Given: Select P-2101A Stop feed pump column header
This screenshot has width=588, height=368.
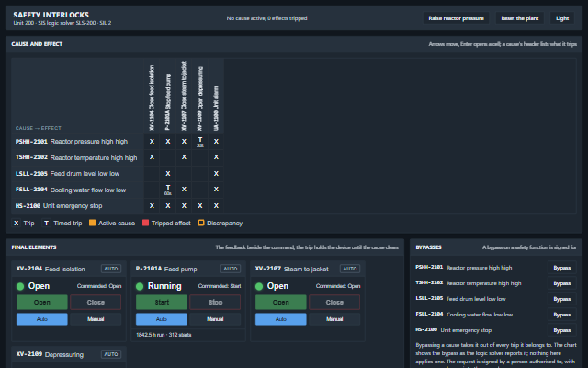Looking at the screenshot, I should (x=167, y=96).
